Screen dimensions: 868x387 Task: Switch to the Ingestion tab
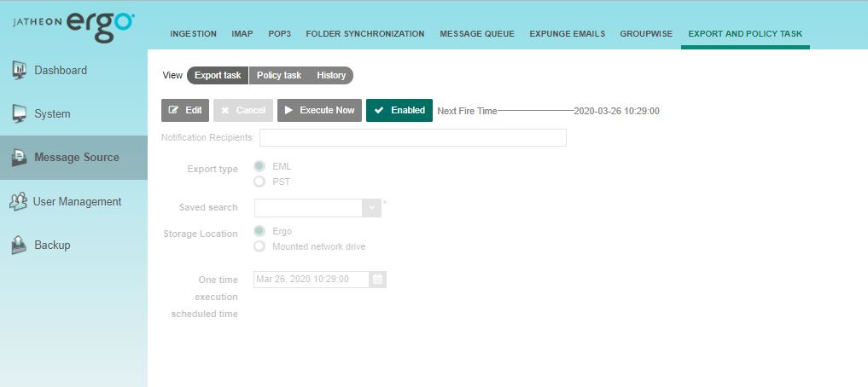193,34
